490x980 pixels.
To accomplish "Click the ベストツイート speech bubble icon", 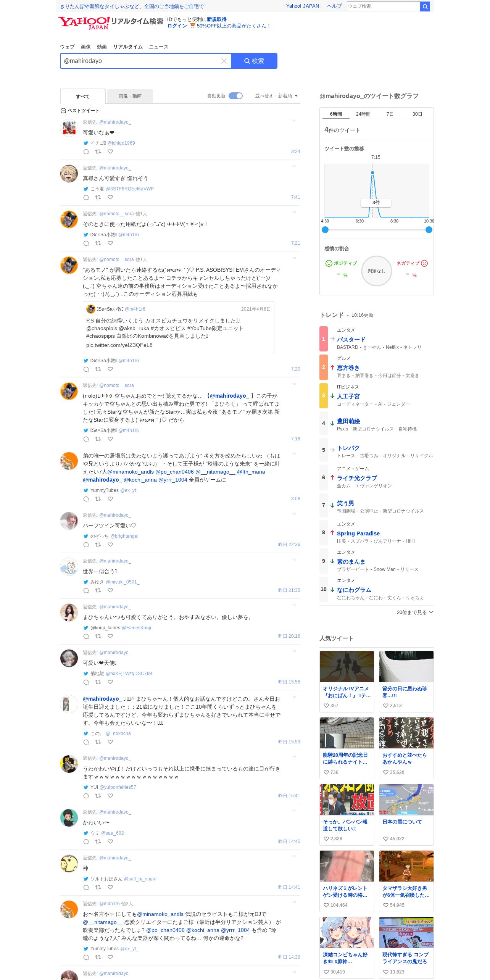I will coord(63,111).
